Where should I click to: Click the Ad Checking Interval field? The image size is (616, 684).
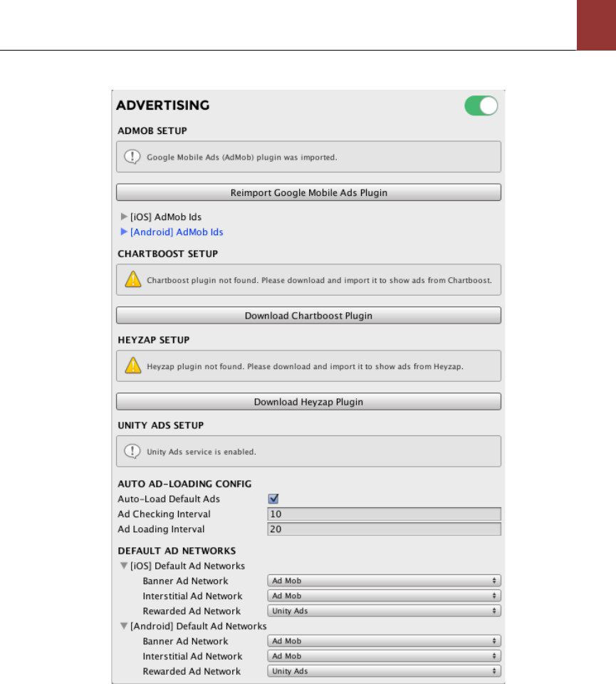point(384,514)
